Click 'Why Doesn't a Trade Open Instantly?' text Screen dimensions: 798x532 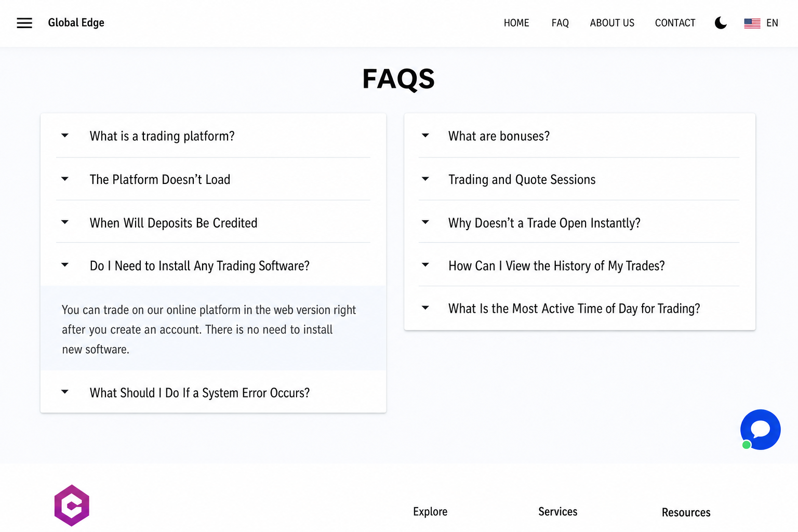coord(544,223)
